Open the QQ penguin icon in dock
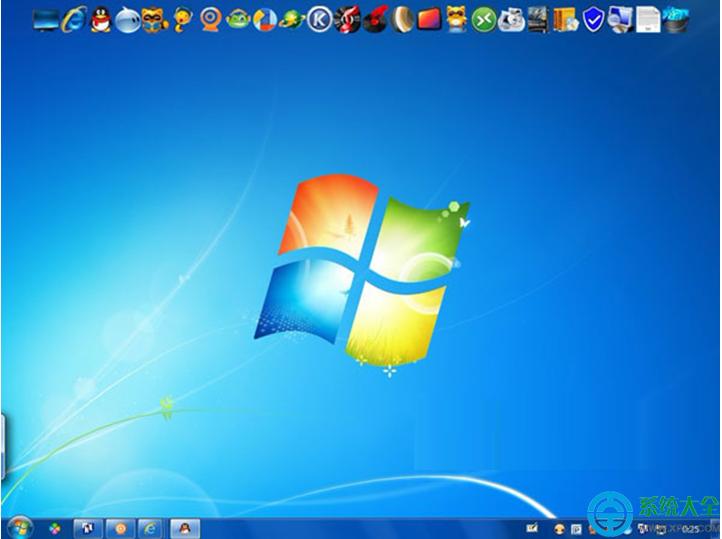The width and height of the screenshot is (722, 539). pos(100,18)
